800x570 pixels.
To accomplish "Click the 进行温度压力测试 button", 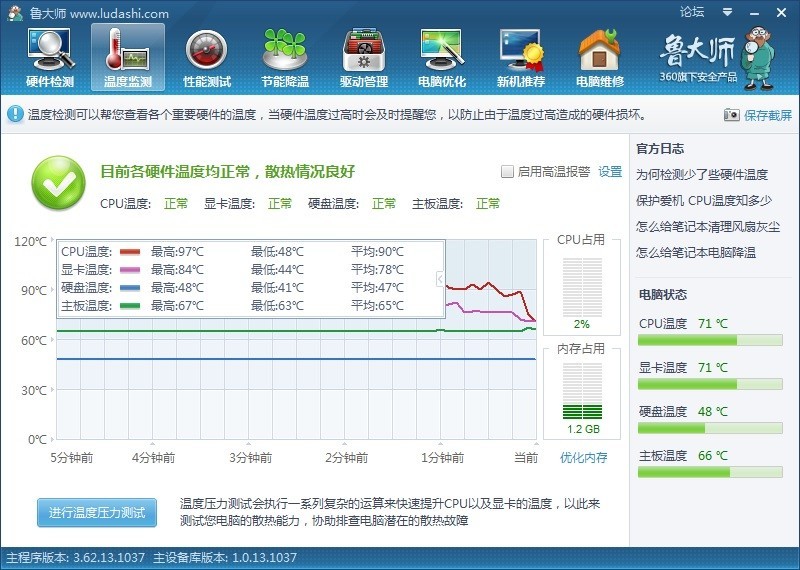I will click(x=97, y=512).
